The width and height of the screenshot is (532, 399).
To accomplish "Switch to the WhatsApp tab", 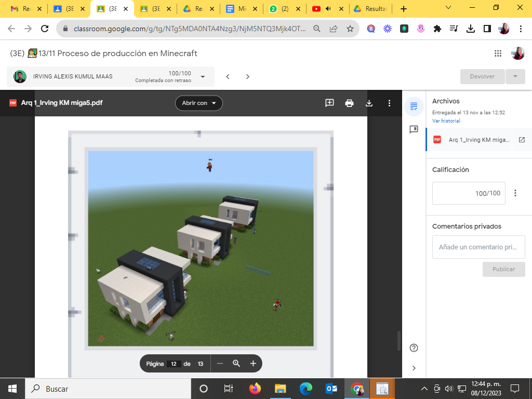I will coord(284,9).
